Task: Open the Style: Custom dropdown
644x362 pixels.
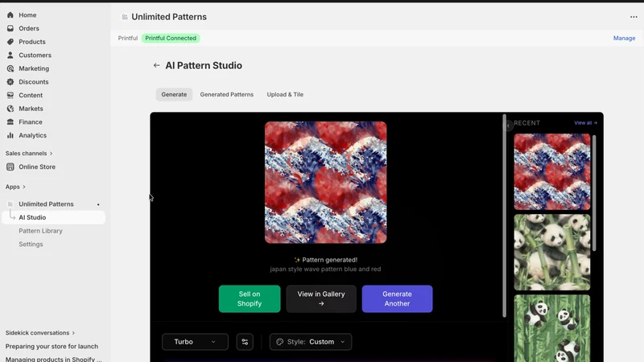Action: click(x=311, y=342)
